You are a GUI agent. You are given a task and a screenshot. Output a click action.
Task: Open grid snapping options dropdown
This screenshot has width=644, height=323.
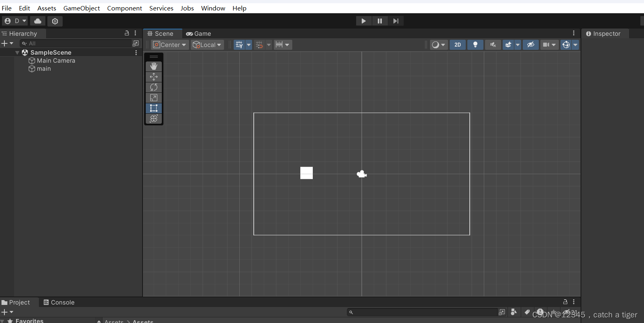[269, 45]
